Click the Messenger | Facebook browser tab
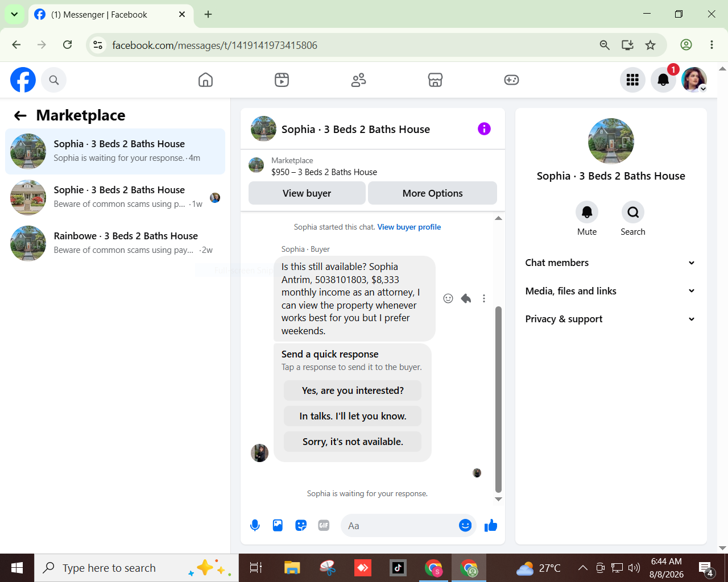Image resolution: width=728 pixels, height=582 pixels. [x=110, y=15]
